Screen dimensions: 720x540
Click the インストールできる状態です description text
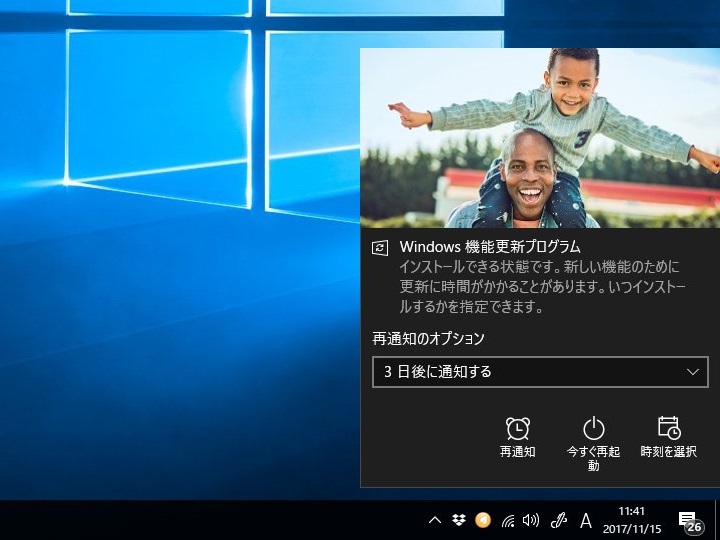(542, 287)
